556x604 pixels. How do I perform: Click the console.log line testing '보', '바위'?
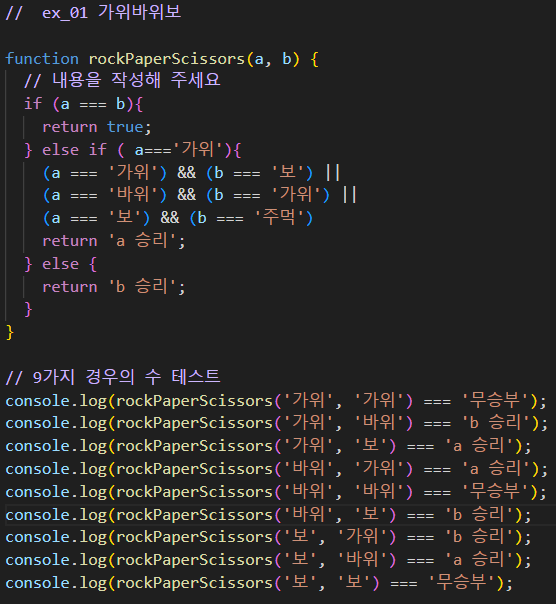(x=268, y=560)
